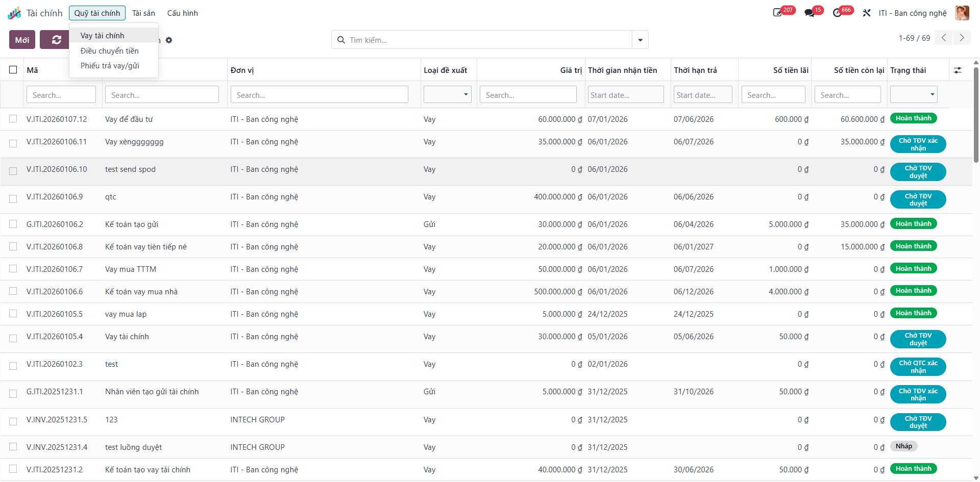Toggle the select-all header checkbox

click(13, 70)
